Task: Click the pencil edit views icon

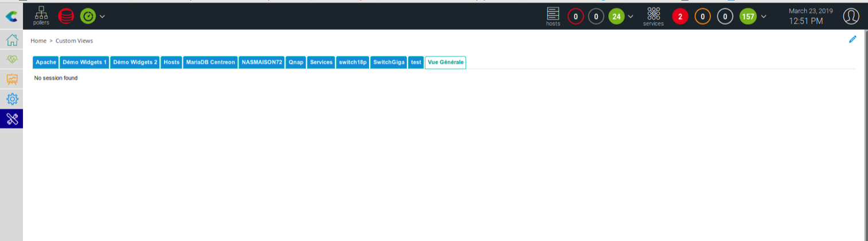Action: (x=853, y=40)
